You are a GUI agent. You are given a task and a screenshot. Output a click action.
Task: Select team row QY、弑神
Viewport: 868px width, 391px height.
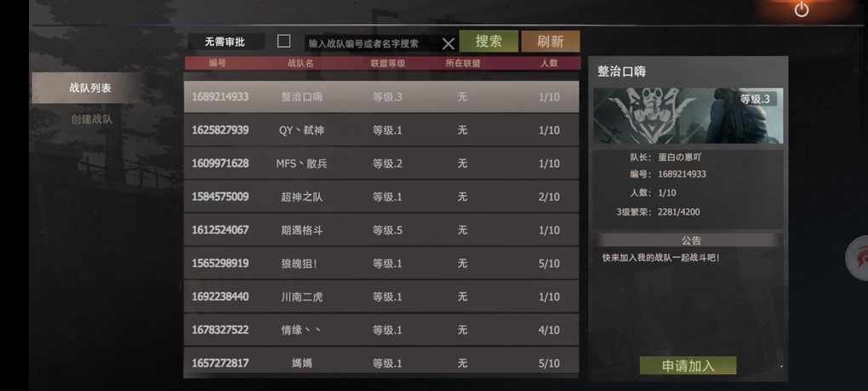click(381, 130)
